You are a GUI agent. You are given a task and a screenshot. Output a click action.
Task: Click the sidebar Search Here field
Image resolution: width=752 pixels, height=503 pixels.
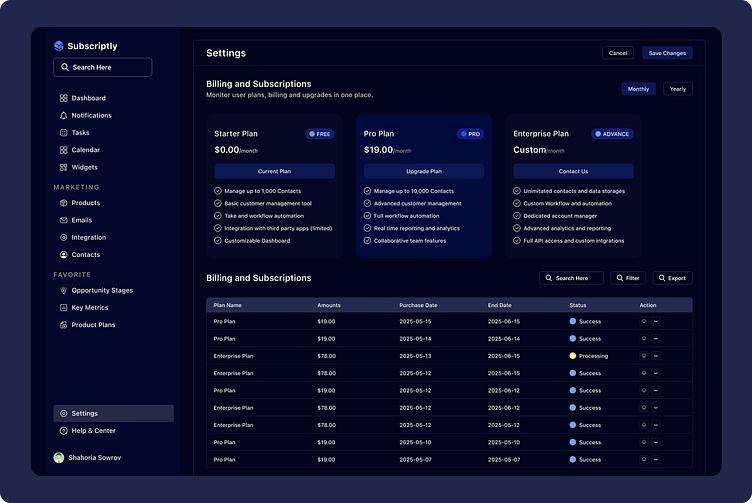103,67
